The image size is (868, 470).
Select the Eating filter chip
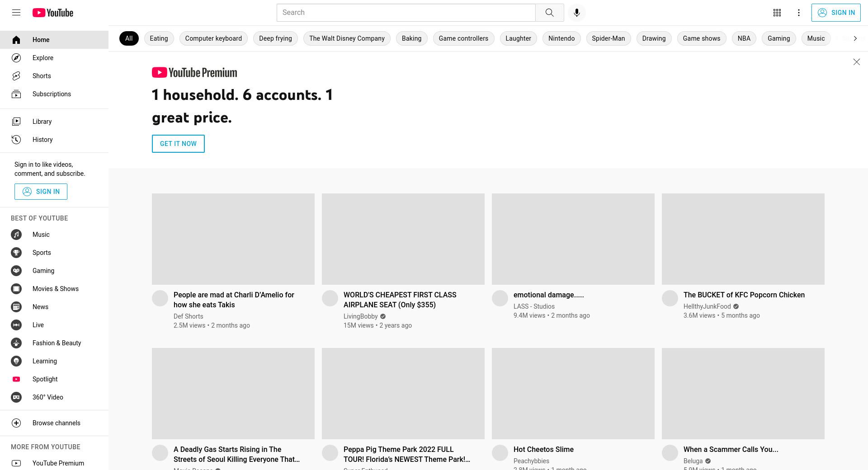(159, 38)
